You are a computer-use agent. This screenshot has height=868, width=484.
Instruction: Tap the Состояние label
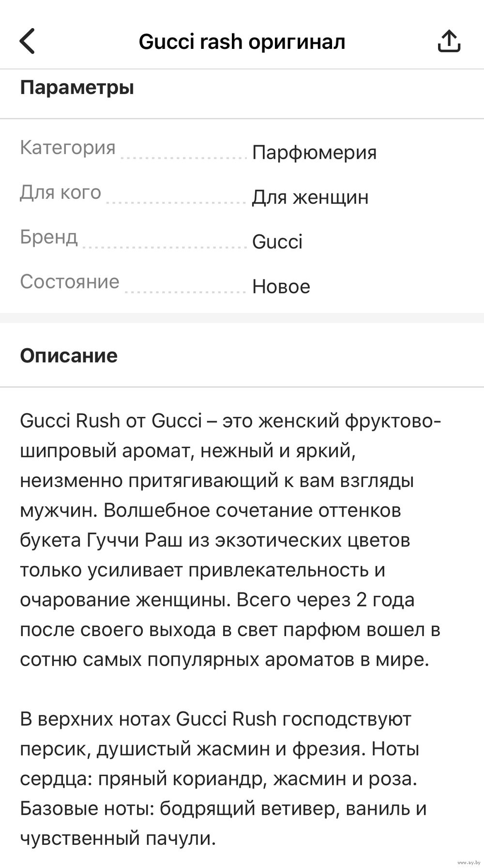tap(70, 281)
